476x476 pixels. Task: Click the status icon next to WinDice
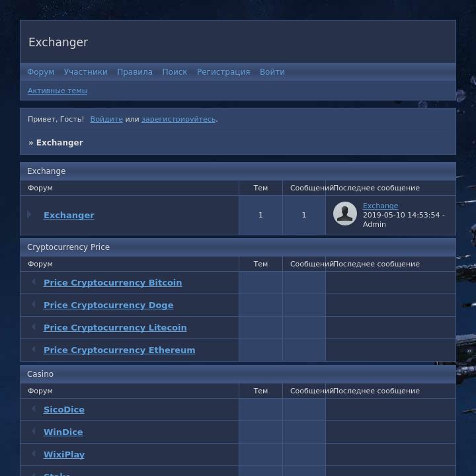(x=33, y=432)
